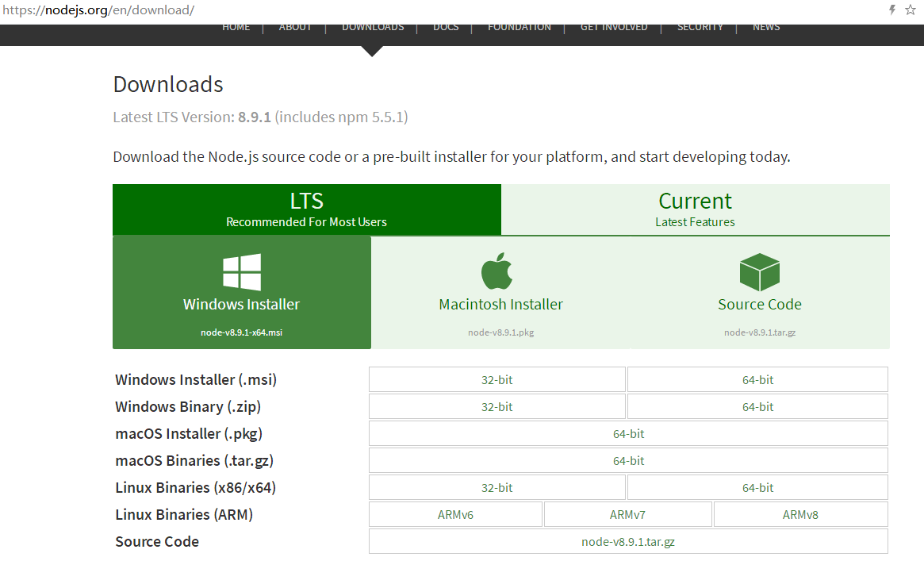Choose 64-bit for macOS Binaries (.tar.gz)
Image resolution: width=924 pixels, height=584 pixels.
coord(628,461)
